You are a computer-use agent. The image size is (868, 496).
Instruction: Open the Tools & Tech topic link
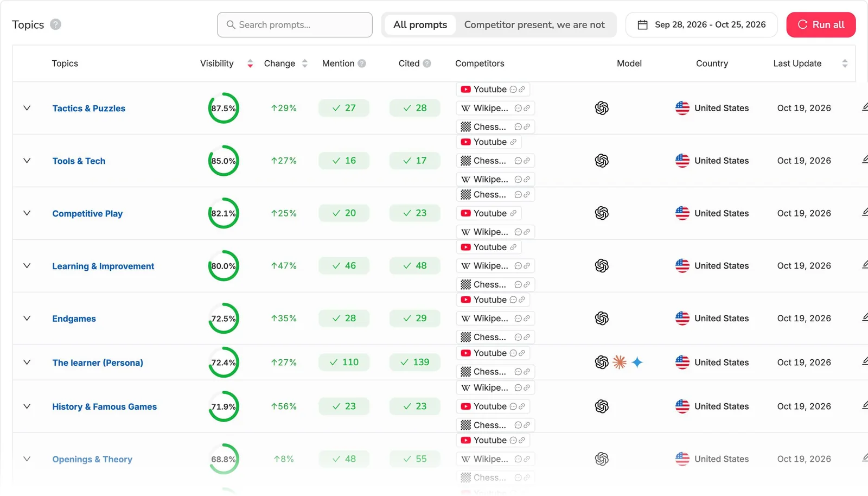tap(79, 161)
